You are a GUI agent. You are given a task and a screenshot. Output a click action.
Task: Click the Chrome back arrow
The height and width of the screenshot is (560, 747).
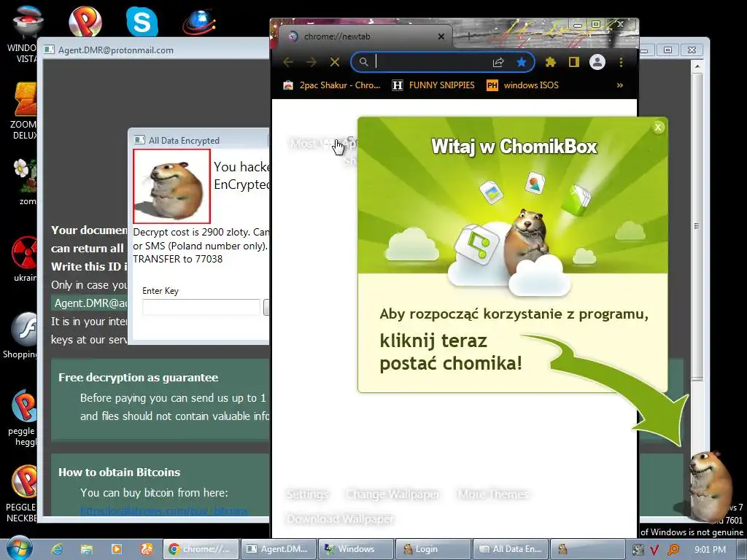click(287, 62)
